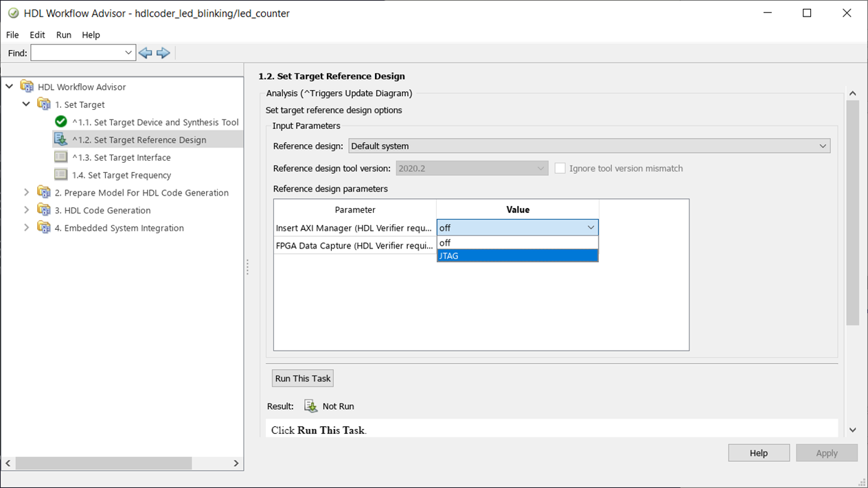Image resolution: width=868 pixels, height=488 pixels.
Task: Click the right panel vertical scrollbar
Action: pos(852,213)
